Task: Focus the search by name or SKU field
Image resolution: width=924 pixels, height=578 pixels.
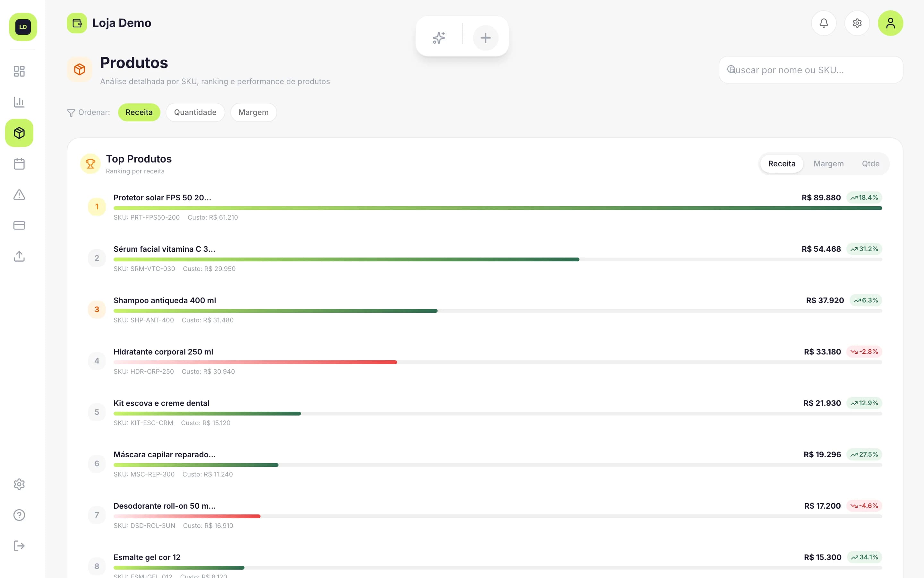Action: coord(811,70)
